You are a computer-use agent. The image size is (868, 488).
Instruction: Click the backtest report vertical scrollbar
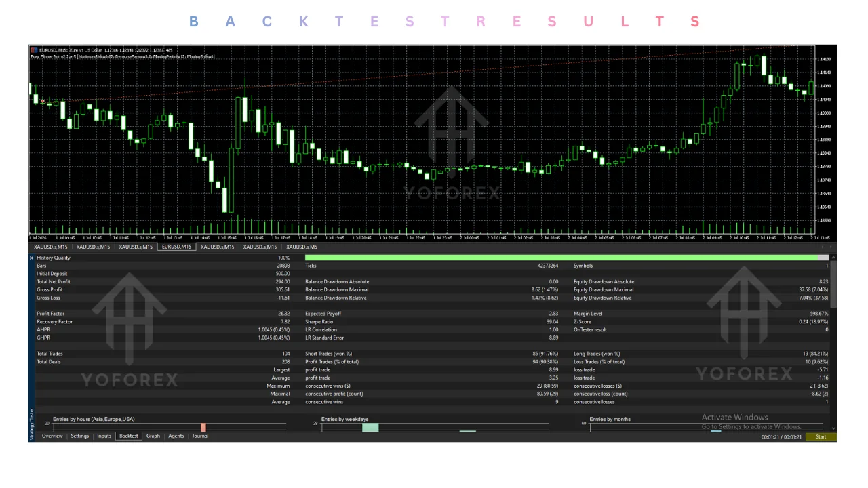pos(833,285)
